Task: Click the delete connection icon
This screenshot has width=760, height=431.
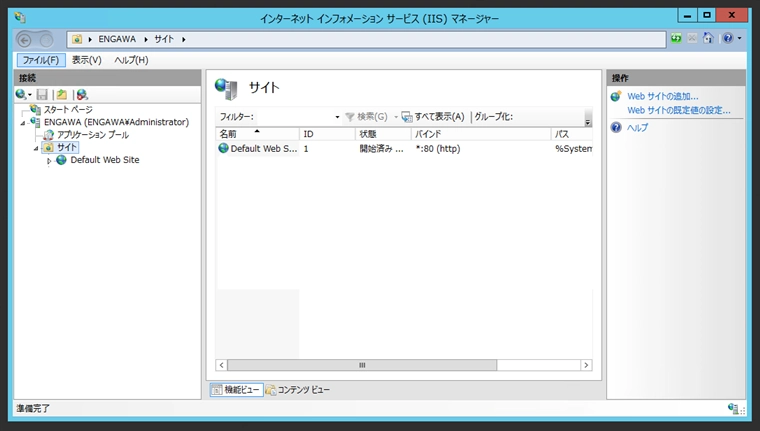Action: click(x=82, y=94)
